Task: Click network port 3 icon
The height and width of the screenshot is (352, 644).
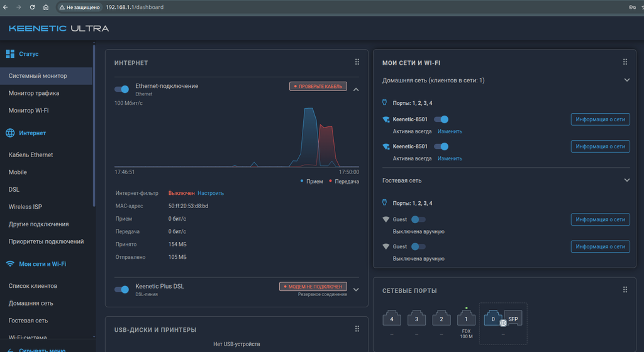Action: (x=416, y=318)
